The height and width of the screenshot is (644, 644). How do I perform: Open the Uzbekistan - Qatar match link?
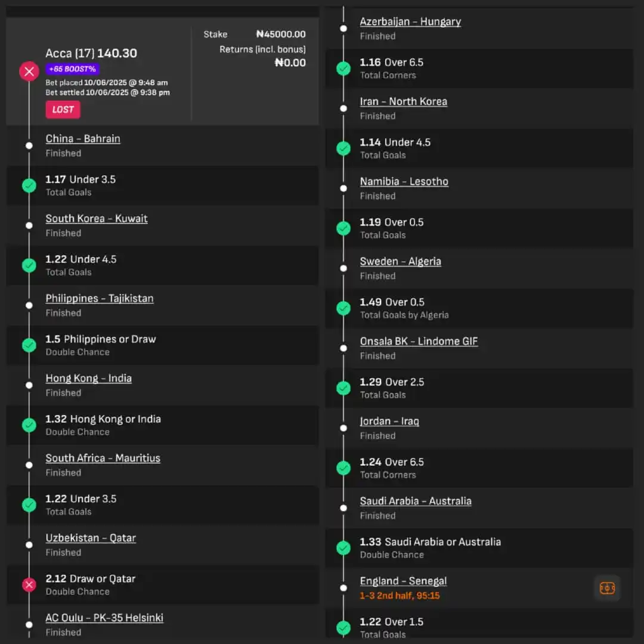pyautogui.click(x=91, y=538)
